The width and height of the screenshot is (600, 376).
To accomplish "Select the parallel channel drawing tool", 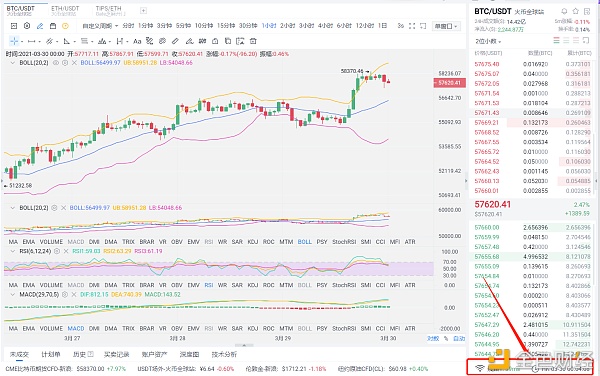I will click(49, 41).
